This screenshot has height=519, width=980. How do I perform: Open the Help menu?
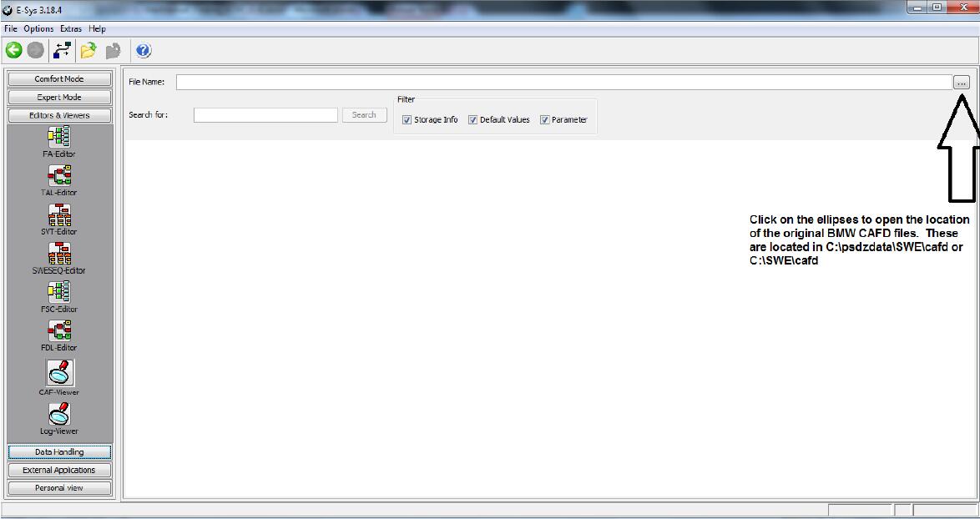pyautogui.click(x=97, y=28)
